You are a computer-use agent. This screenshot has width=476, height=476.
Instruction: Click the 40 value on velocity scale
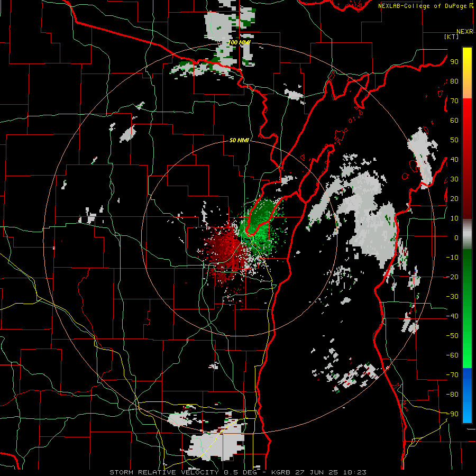(454, 160)
